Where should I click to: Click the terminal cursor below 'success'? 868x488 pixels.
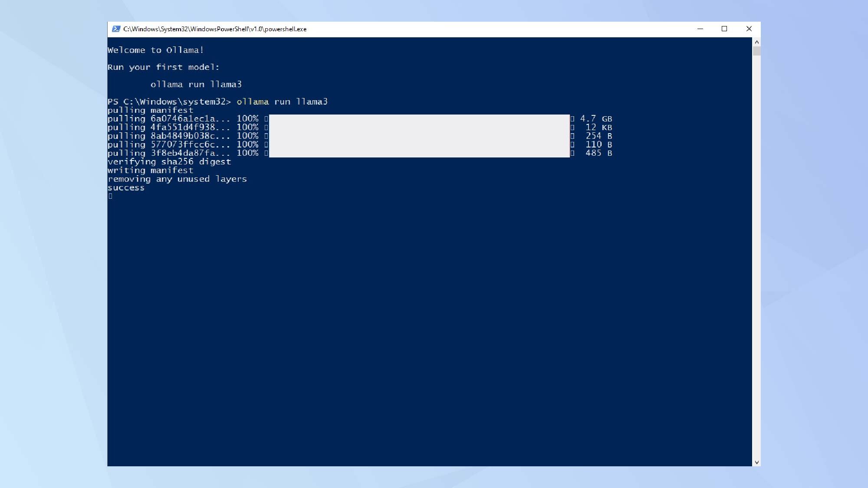pos(110,196)
